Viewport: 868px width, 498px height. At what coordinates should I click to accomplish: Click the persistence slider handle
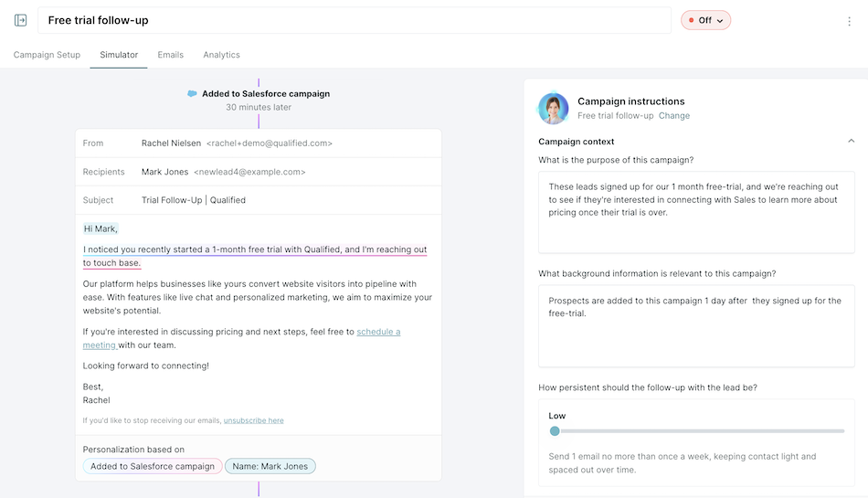pos(555,431)
